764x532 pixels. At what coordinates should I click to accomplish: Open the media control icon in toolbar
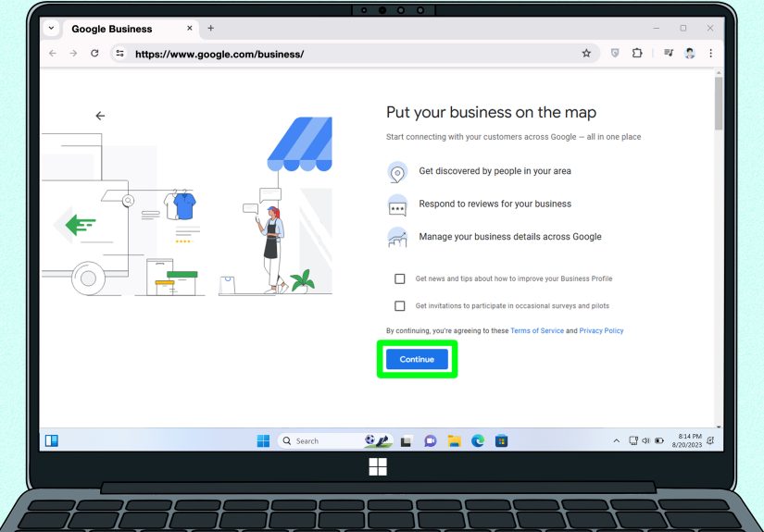click(x=668, y=53)
